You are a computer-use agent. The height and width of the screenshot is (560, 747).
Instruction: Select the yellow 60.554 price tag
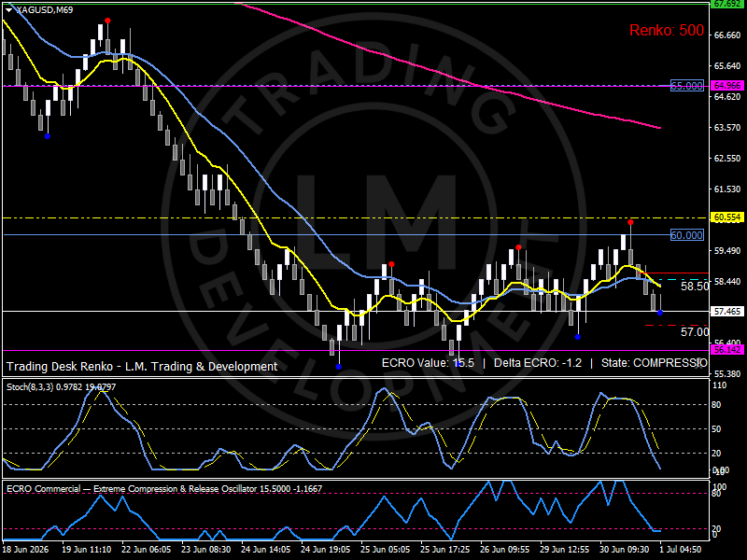726,217
